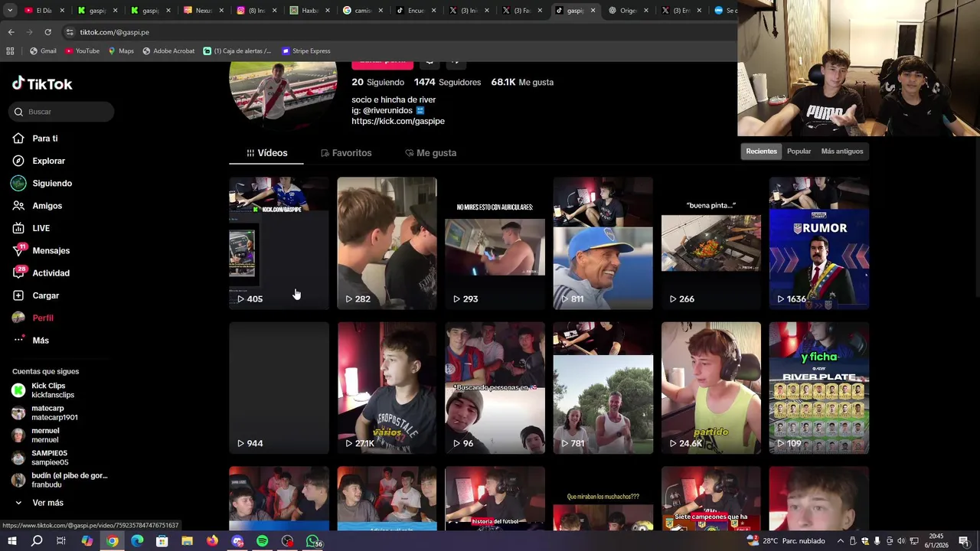This screenshot has height=551, width=980.
Task: Switch to the Me gusta tab
Action: point(430,153)
